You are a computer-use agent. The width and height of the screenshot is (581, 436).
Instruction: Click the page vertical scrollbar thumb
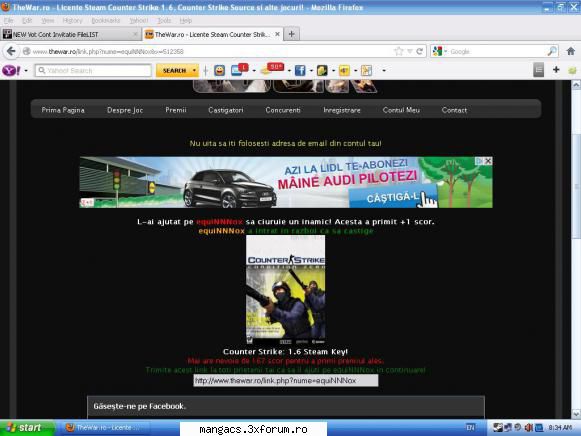click(x=576, y=185)
